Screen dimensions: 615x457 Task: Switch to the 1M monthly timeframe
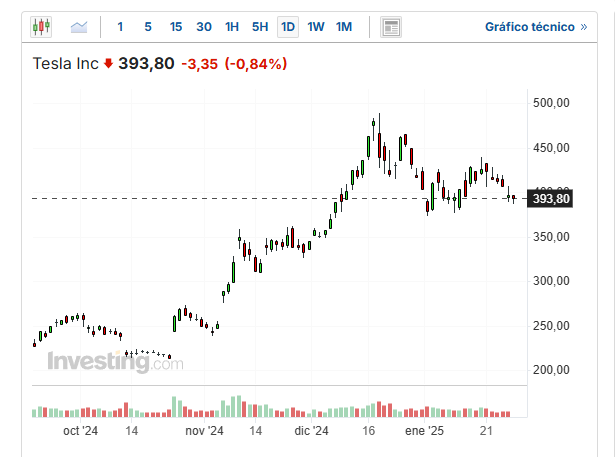344,26
